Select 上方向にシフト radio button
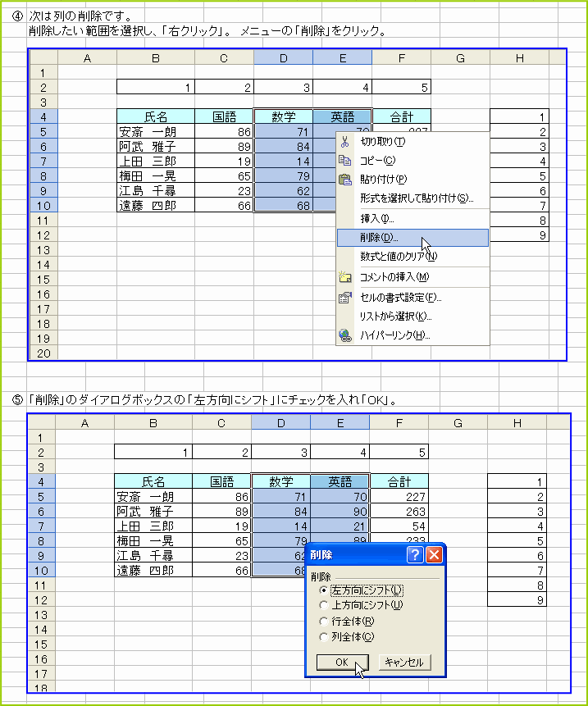The width and height of the screenshot is (588, 706). tap(323, 604)
